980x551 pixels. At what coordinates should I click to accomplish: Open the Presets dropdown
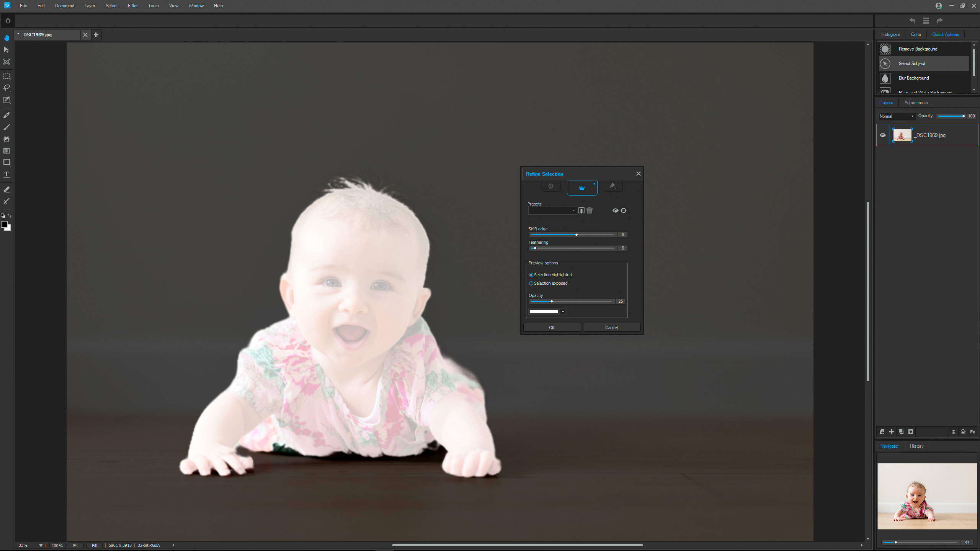(x=552, y=211)
